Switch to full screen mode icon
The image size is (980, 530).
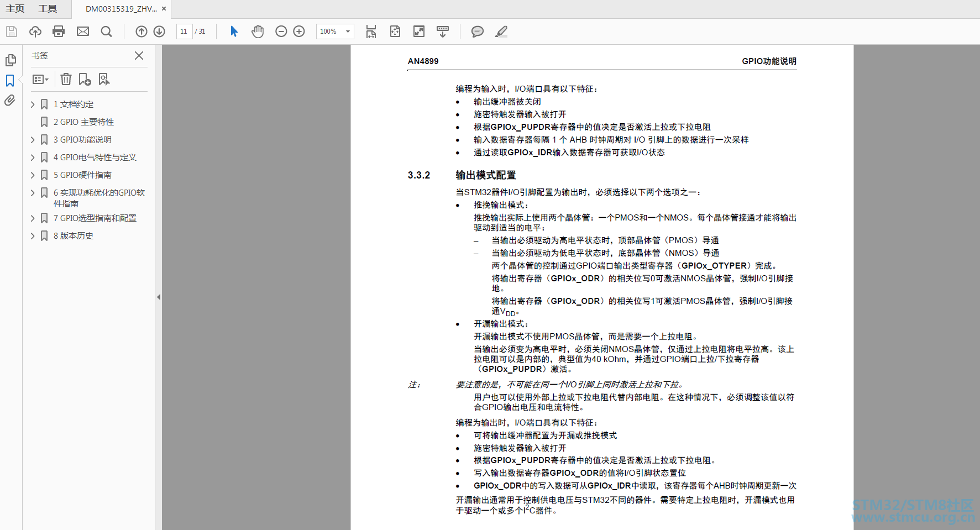(x=419, y=32)
